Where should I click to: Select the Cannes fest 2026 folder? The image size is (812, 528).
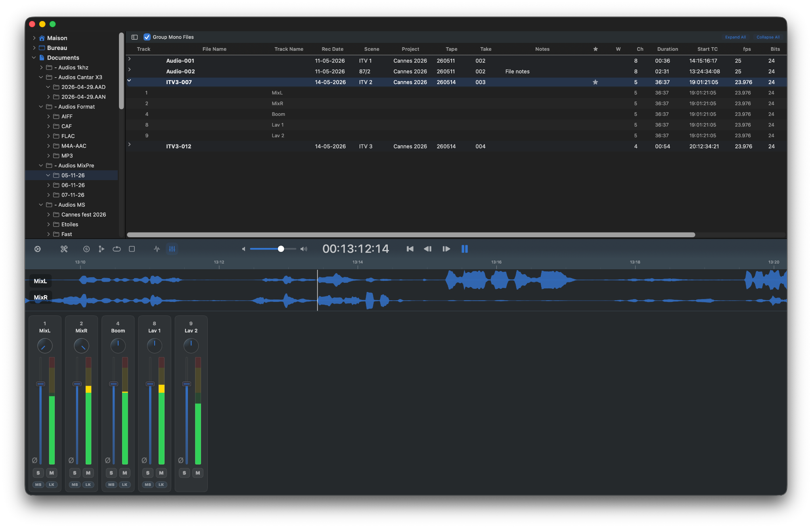tap(84, 215)
